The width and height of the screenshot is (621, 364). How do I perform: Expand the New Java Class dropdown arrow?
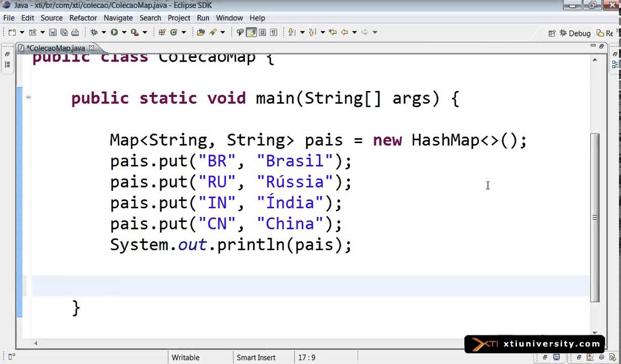(x=184, y=32)
